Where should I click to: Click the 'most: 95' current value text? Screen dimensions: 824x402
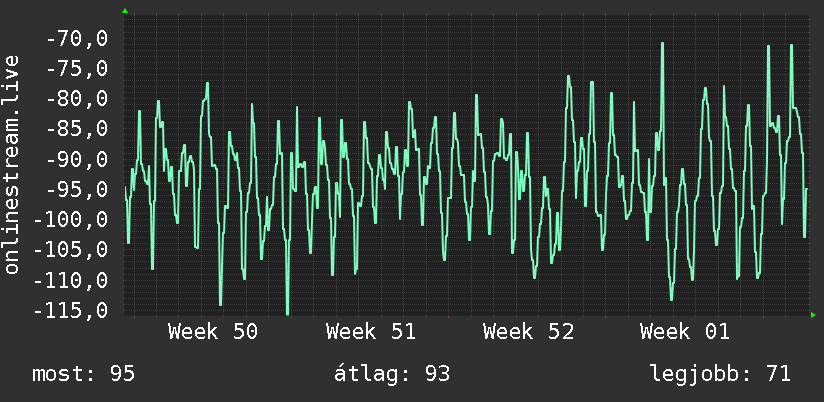[x=84, y=374]
